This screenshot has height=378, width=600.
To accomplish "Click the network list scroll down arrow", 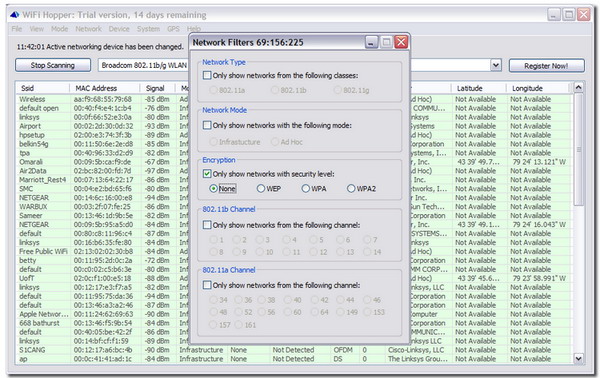I will click(x=578, y=358).
